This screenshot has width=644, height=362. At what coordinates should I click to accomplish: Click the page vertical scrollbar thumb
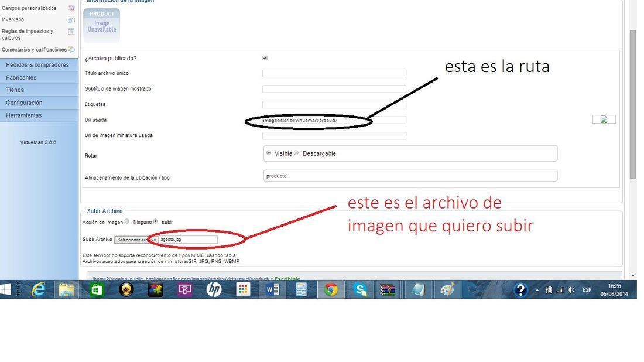pos(632,104)
